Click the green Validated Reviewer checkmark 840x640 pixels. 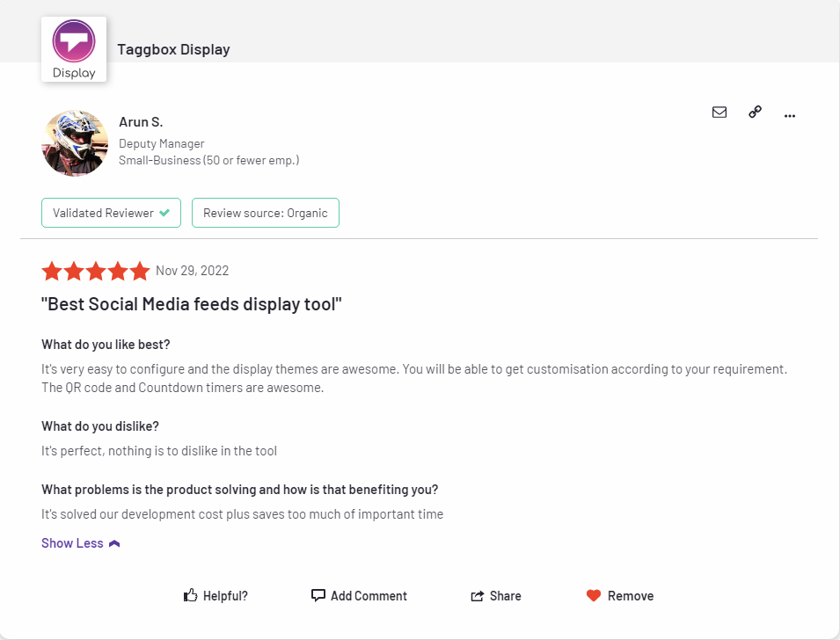[x=164, y=213]
